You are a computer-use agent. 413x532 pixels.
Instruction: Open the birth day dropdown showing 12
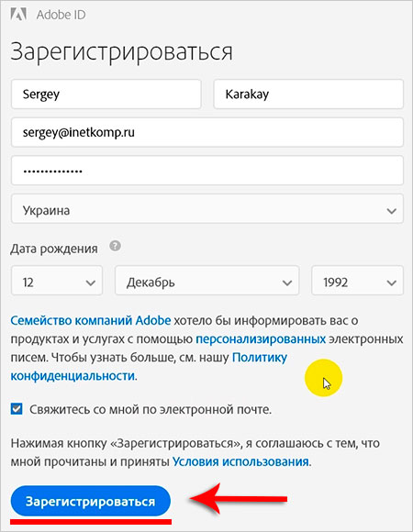tap(57, 281)
